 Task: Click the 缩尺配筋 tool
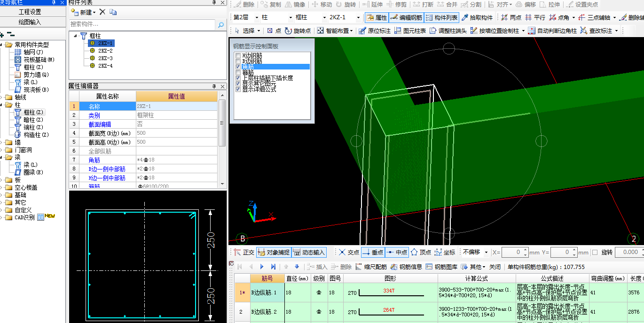(x=371, y=267)
